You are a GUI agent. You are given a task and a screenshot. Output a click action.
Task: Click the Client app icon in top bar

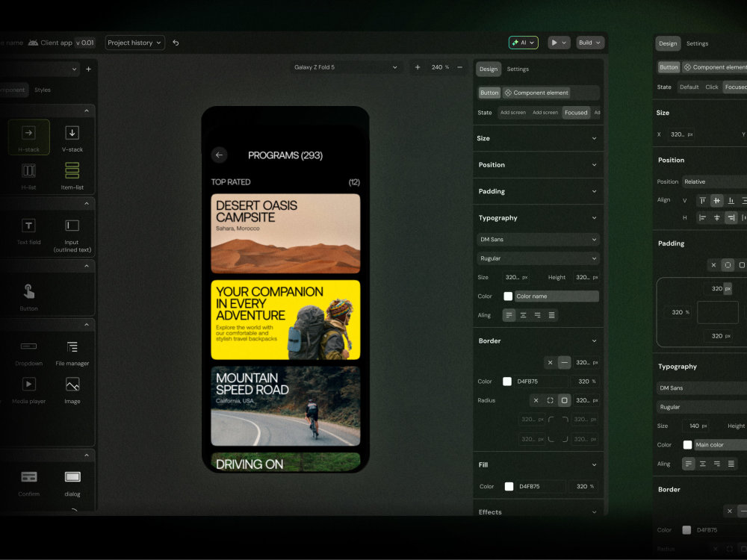pyautogui.click(x=33, y=43)
